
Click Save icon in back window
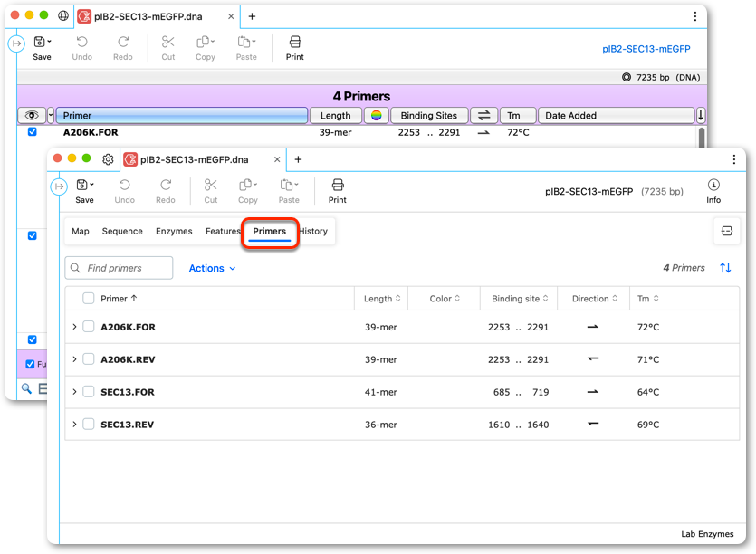(x=42, y=42)
